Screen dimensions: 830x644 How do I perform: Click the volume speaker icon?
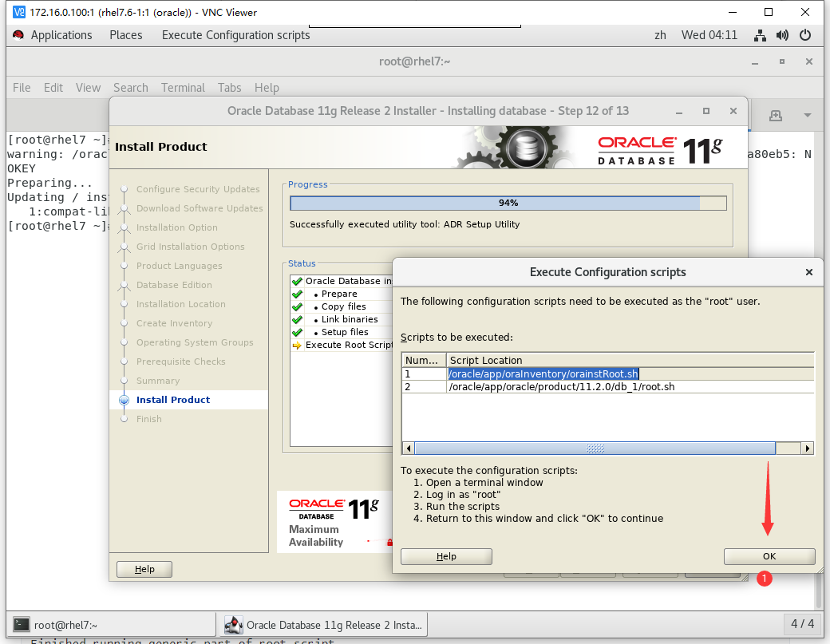tap(782, 35)
